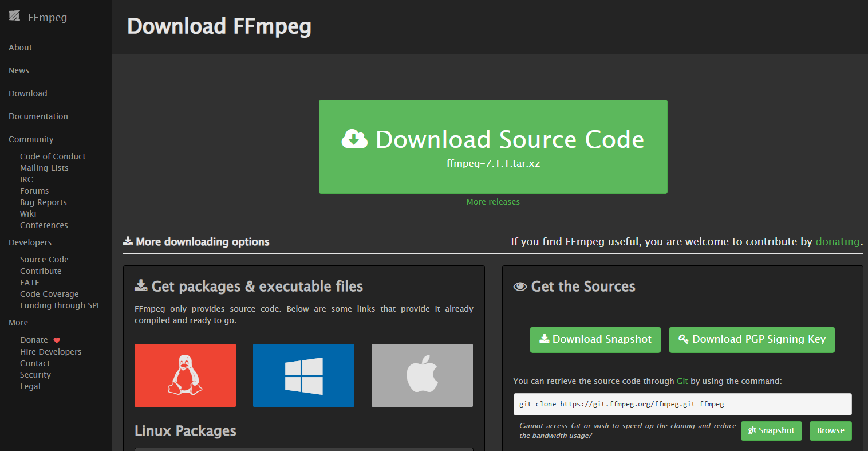
Task: Click the red heart beside Donate
Action: point(57,340)
